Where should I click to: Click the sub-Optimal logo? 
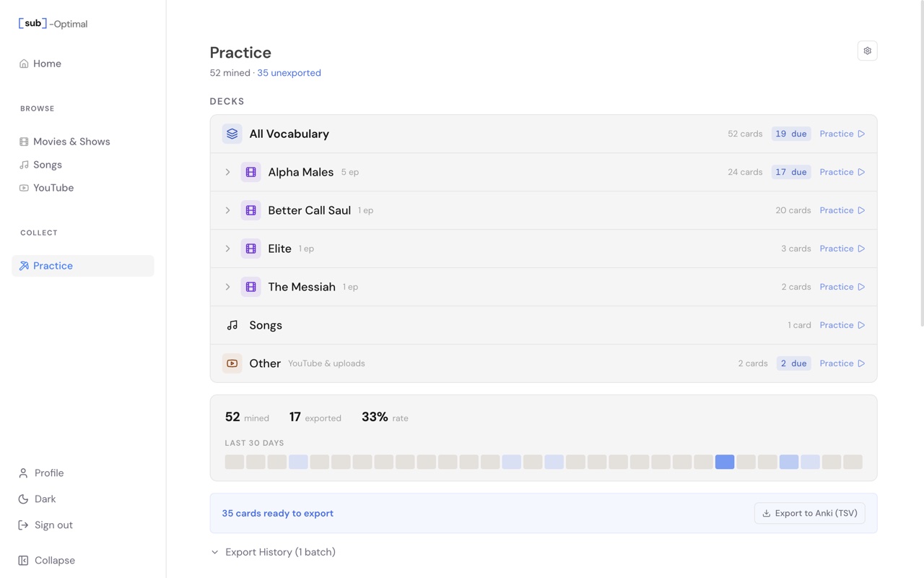coord(53,24)
